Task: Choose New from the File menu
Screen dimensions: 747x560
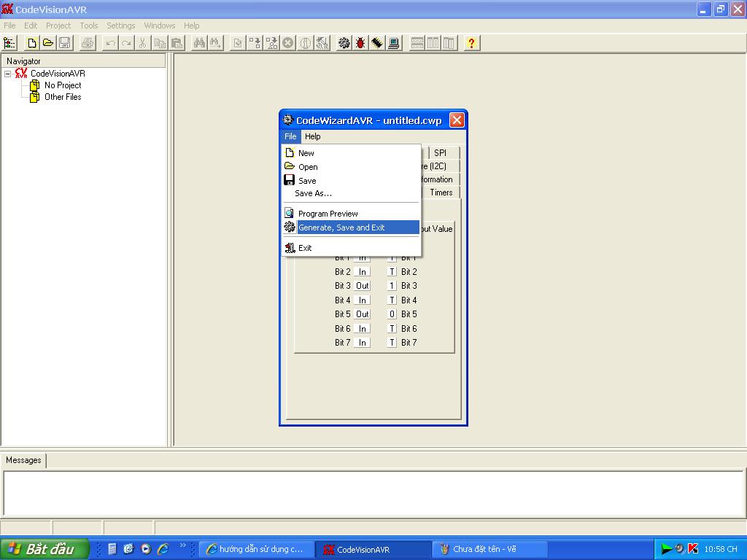Action: click(351, 153)
